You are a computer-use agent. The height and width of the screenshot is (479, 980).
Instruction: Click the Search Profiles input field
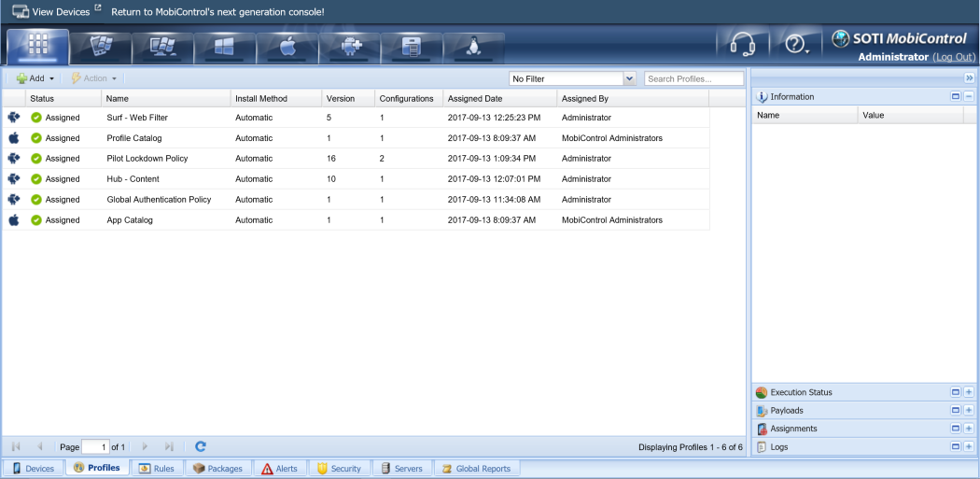tap(693, 79)
